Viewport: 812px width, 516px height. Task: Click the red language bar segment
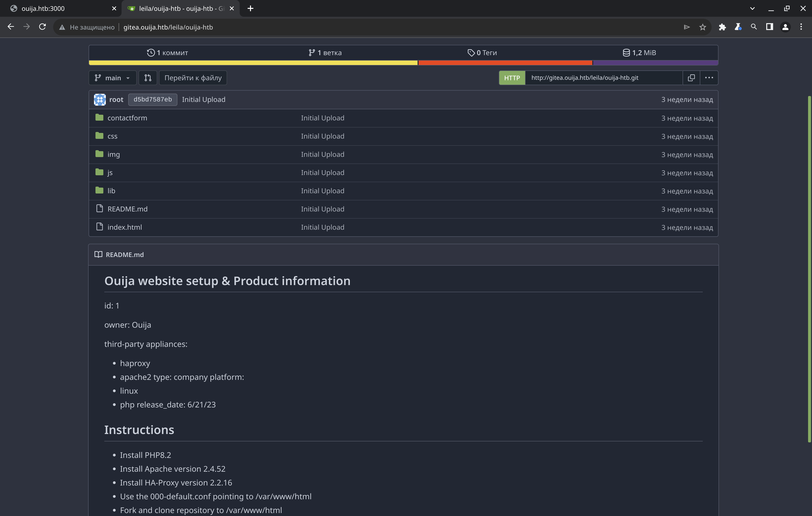click(505, 63)
